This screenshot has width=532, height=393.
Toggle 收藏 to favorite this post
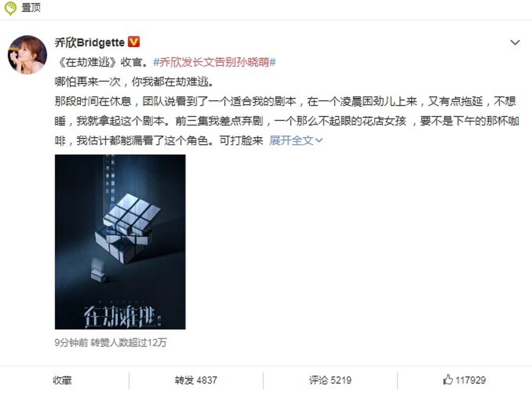62,380
